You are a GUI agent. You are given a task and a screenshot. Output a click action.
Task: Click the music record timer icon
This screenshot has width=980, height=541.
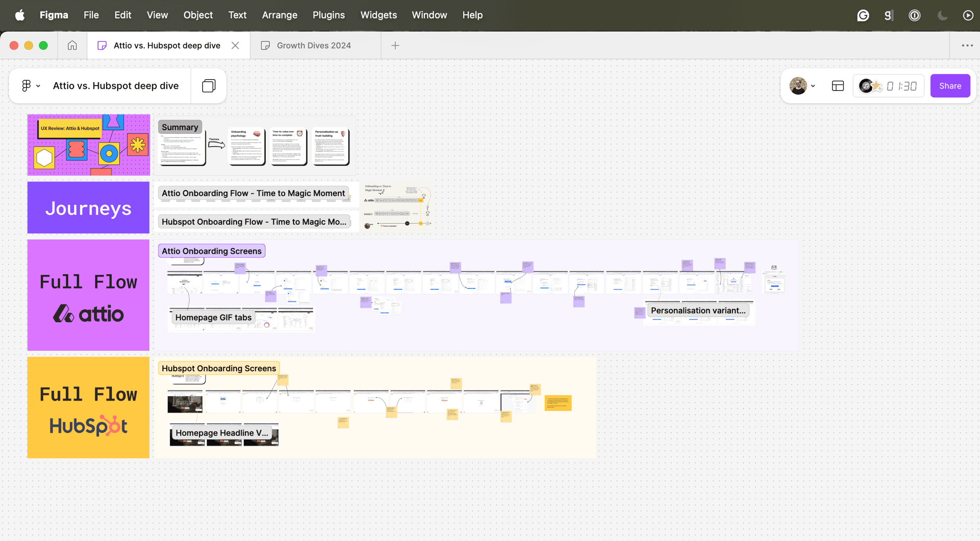(866, 86)
